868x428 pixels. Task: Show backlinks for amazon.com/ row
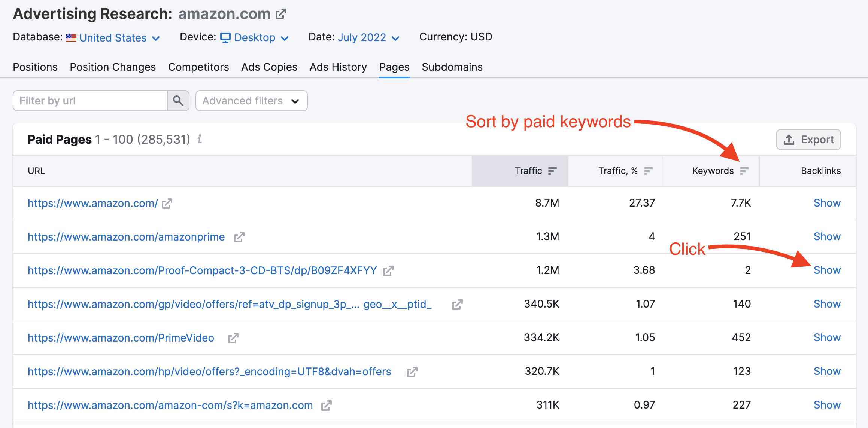(827, 203)
